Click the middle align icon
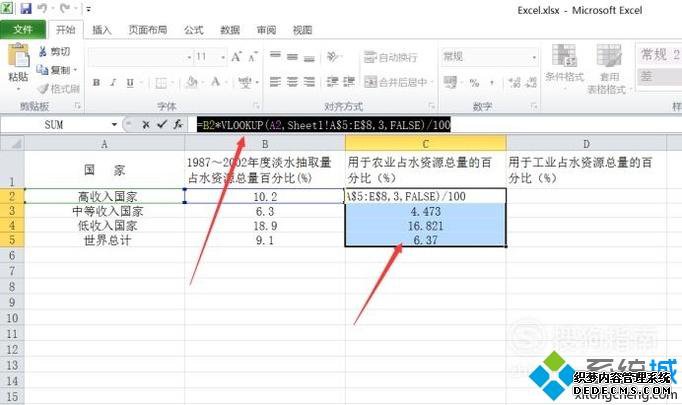The width and height of the screenshot is (682, 405). coord(292,56)
